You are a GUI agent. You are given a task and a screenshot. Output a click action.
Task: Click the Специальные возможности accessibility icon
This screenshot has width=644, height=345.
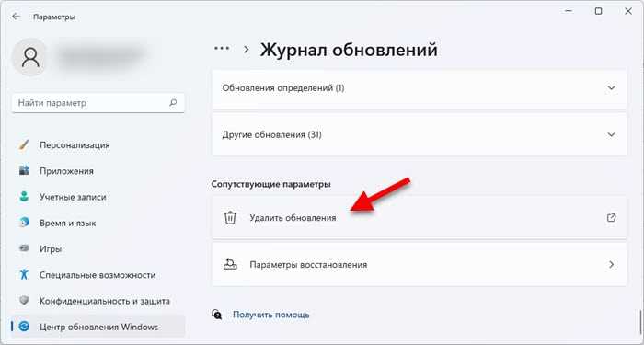[25, 275]
